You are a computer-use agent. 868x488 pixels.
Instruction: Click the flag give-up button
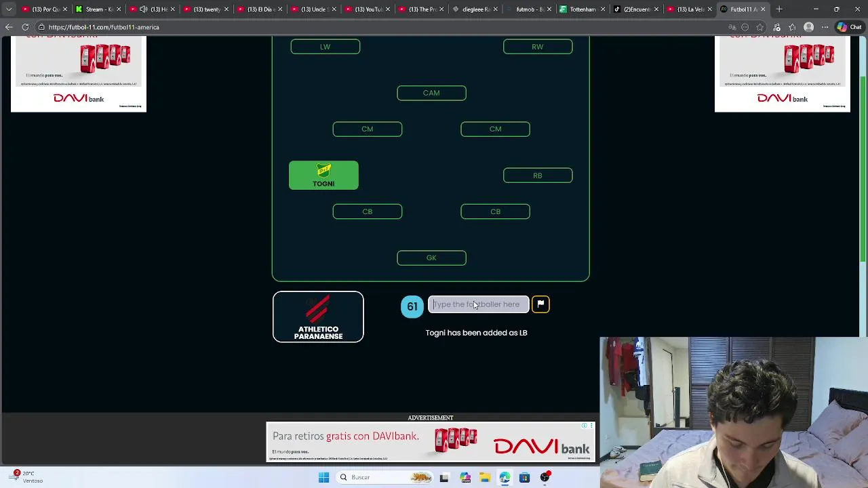(540, 304)
